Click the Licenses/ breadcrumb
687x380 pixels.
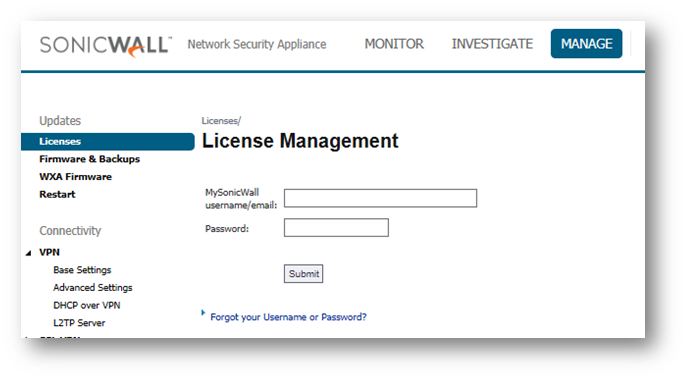(221, 121)
